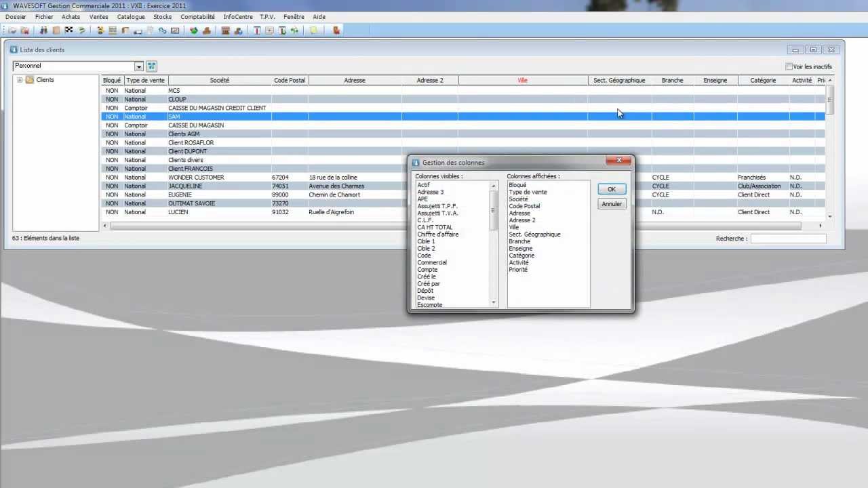The image size is (868, 488).
Task: Click the red exit door toolbar icon
Action: pyautogui.click(x=336, y=30)
